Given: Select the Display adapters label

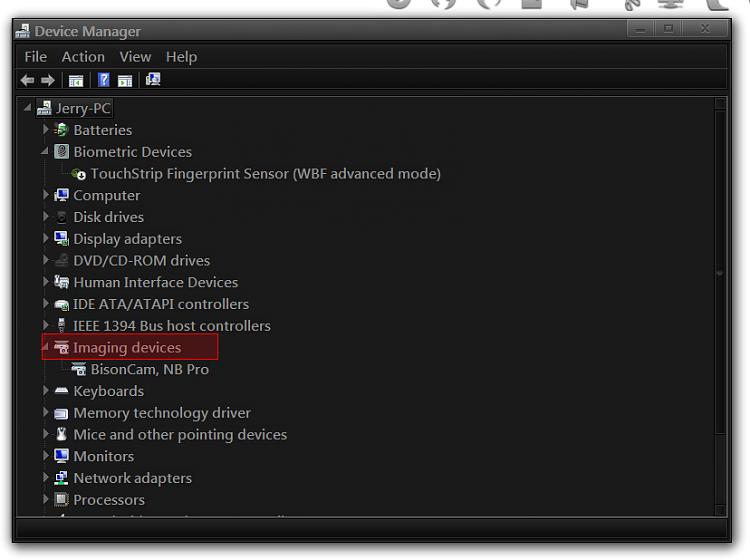Looking at the screenshot, I should click(x=128, y=239).
